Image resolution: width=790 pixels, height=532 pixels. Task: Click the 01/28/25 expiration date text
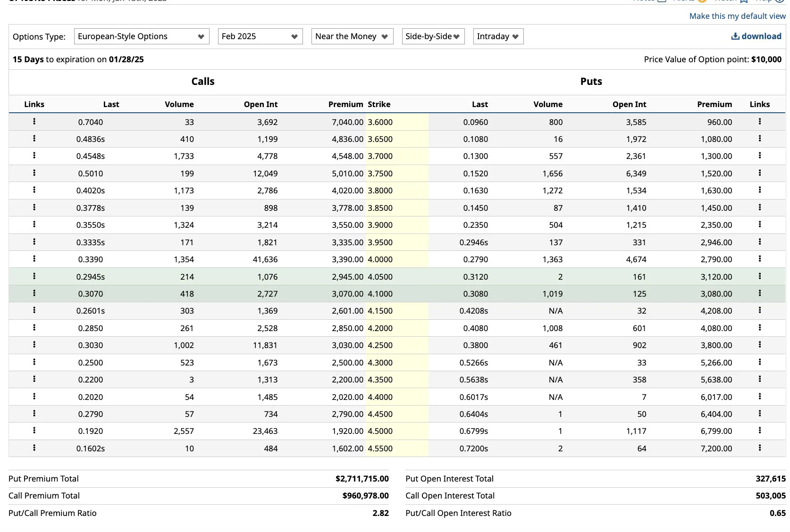coord(126,59)
